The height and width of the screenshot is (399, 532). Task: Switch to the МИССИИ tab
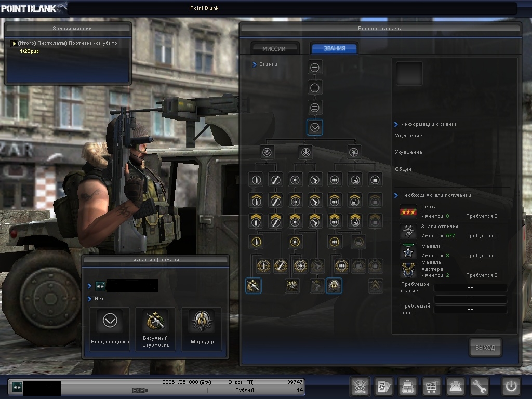(274, 48)
